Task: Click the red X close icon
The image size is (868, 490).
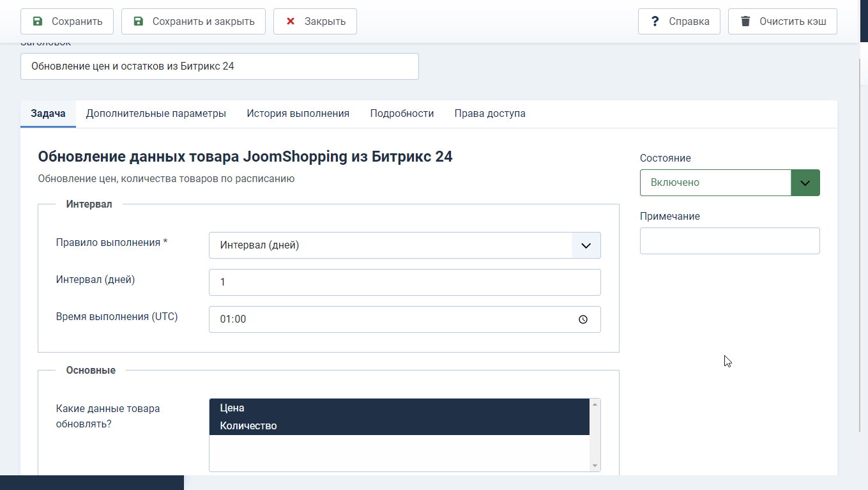Action: pos(291,20)
